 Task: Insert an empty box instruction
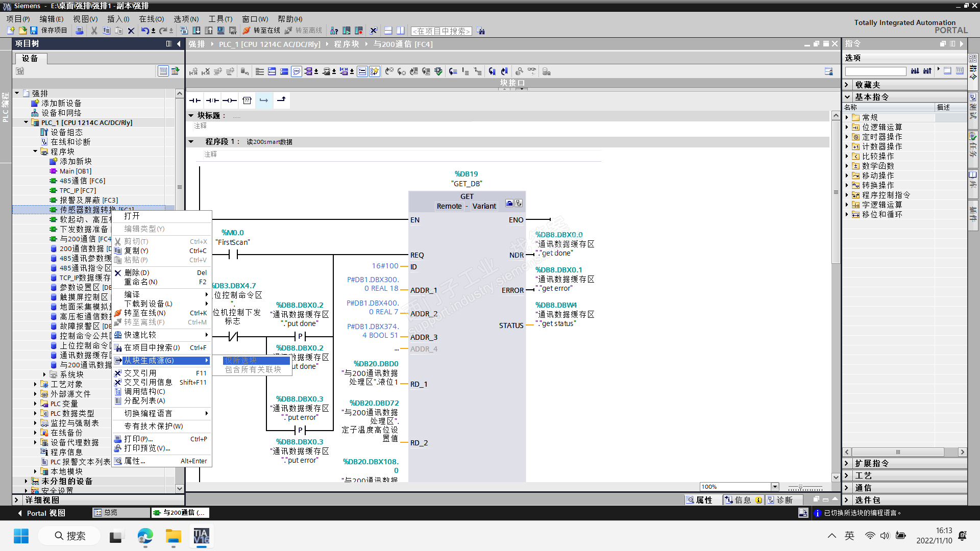click(247, 101)
